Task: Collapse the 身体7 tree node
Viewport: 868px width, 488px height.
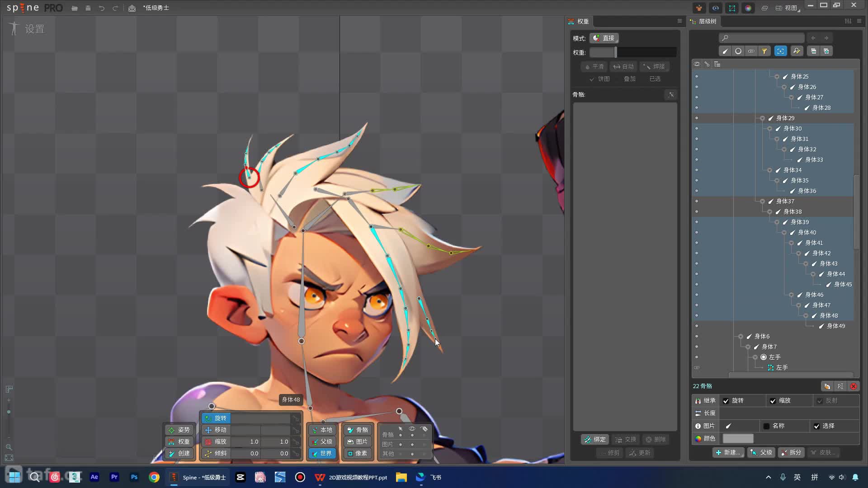Action: point(748,347)
